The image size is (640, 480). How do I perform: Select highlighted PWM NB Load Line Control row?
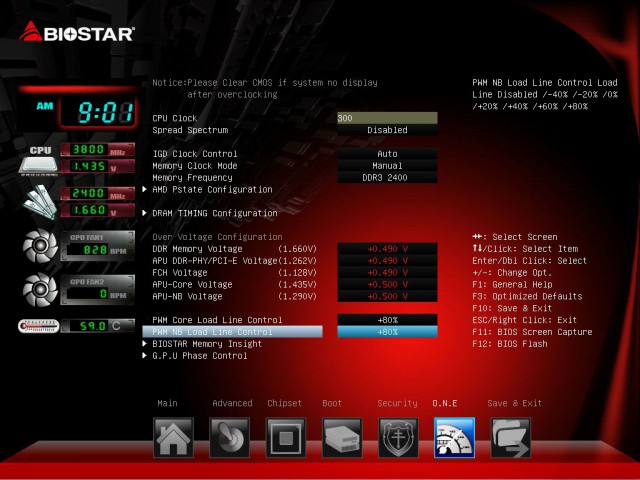[232, 332]
